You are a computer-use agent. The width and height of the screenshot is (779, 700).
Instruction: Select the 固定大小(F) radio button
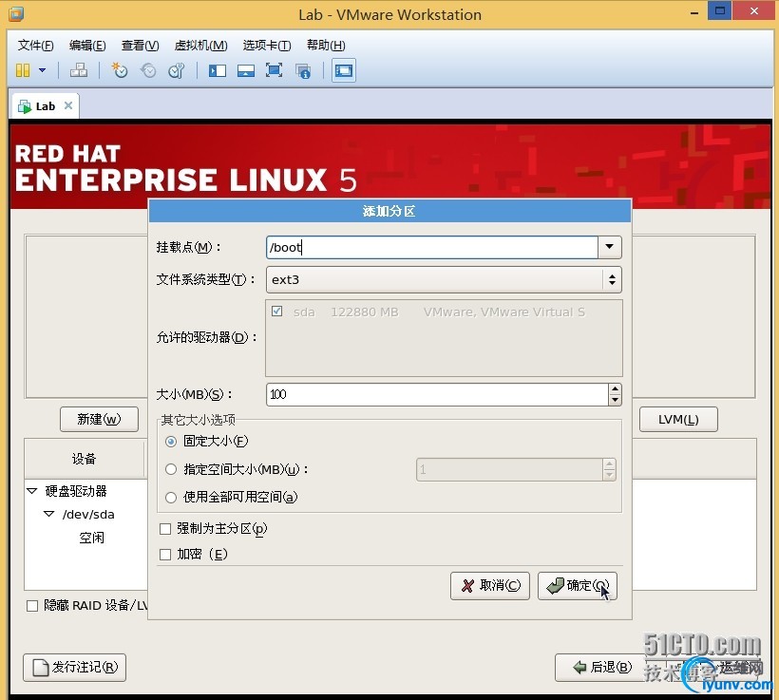[x=171, y=441]
